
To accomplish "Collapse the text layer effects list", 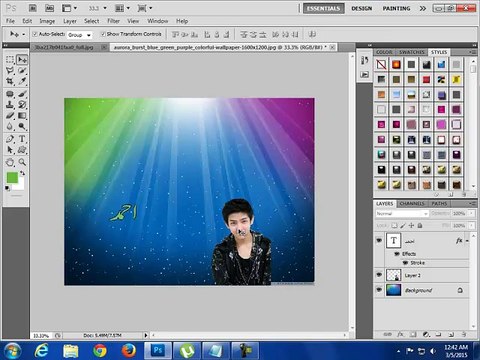I will pos(467,241).
